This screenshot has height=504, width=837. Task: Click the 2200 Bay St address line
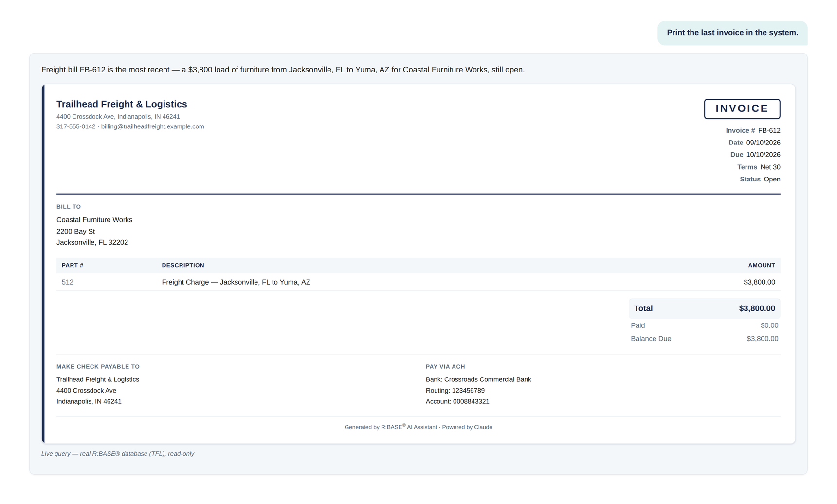pyautogui.click(x=75, y=231)
